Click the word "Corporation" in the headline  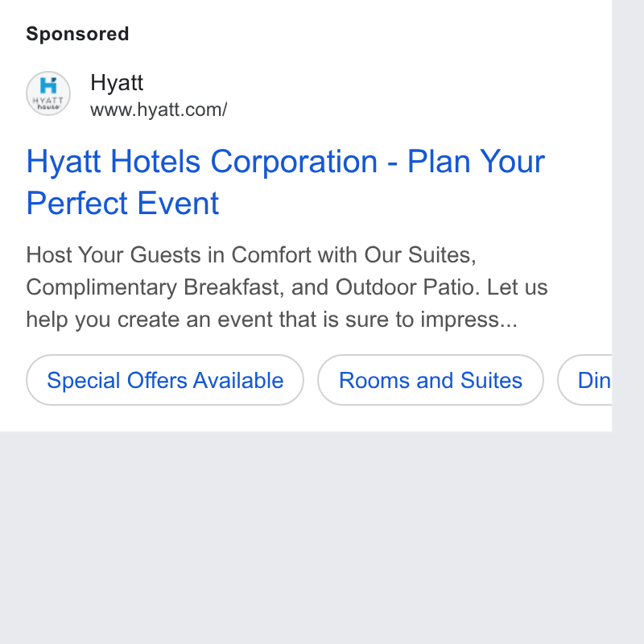[x=294, y=162]
